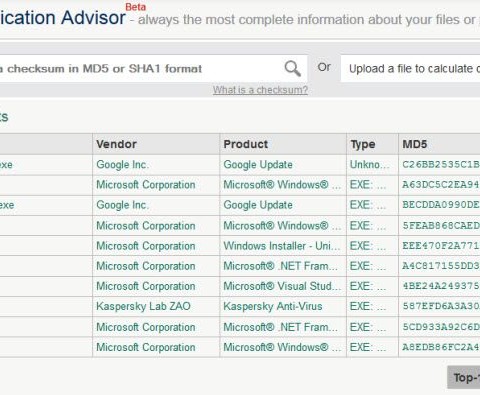Click EXE type cell in Visual Stud... row

point(368,286)
